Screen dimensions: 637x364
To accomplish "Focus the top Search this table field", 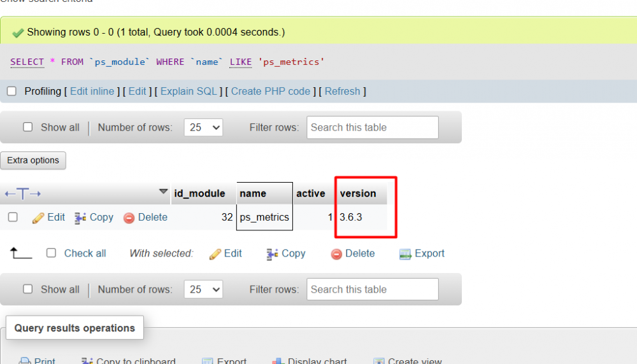I will 373,127.
